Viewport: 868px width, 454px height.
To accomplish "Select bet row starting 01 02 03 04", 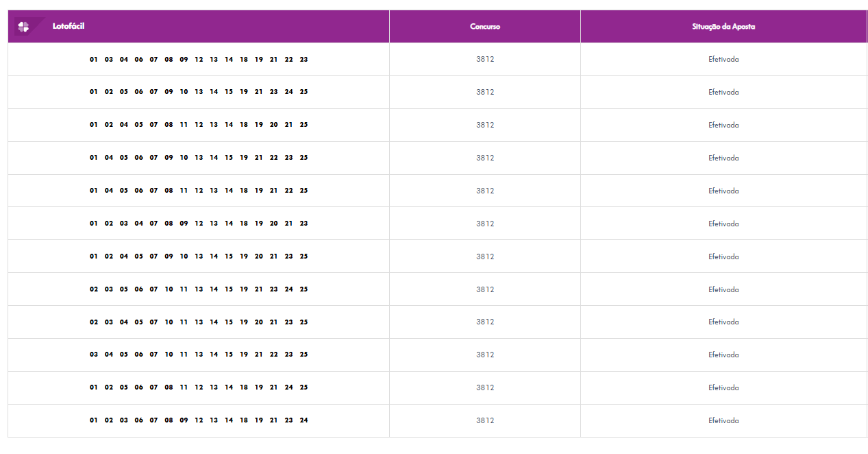I will [x=437, y=224].
